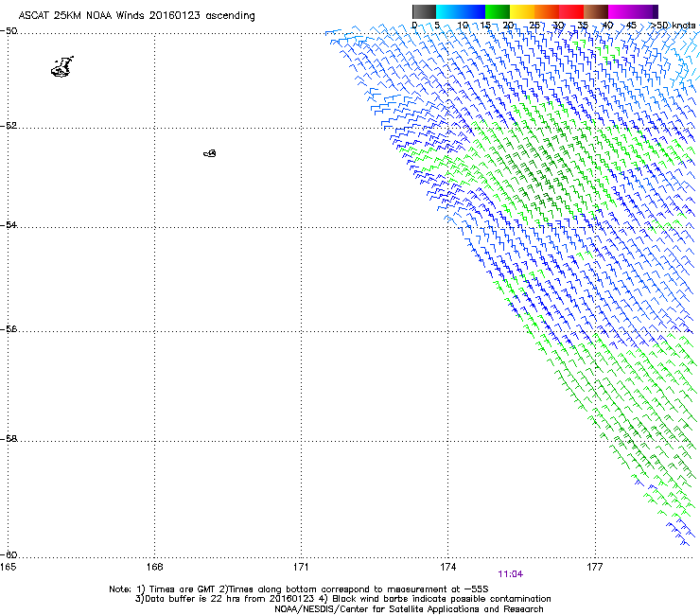Click the 165 longitude label
Screen dimensions: 700x615
tap(8, 567)
